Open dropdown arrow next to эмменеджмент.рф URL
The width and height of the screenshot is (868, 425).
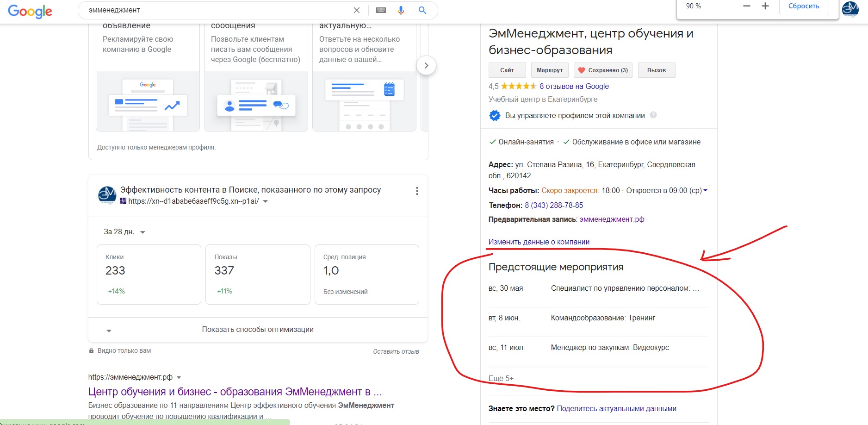point(179,377)
